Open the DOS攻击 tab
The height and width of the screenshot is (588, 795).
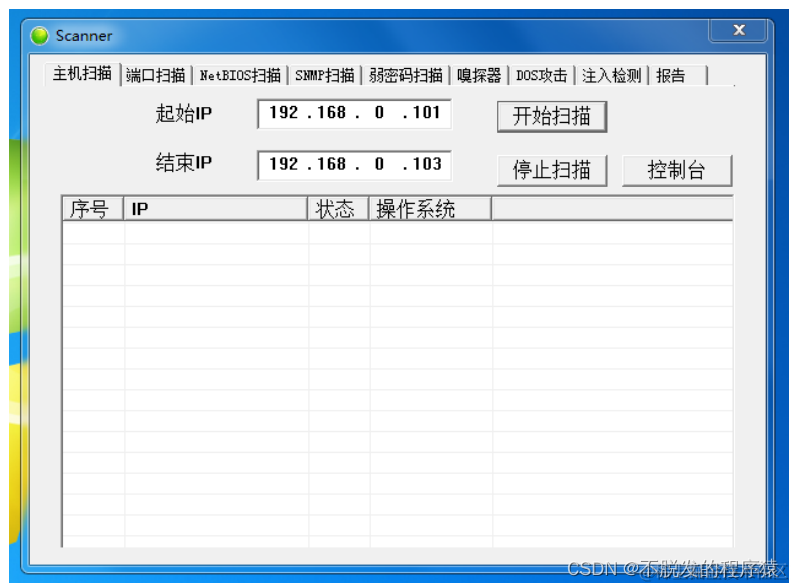pos(541,76)
